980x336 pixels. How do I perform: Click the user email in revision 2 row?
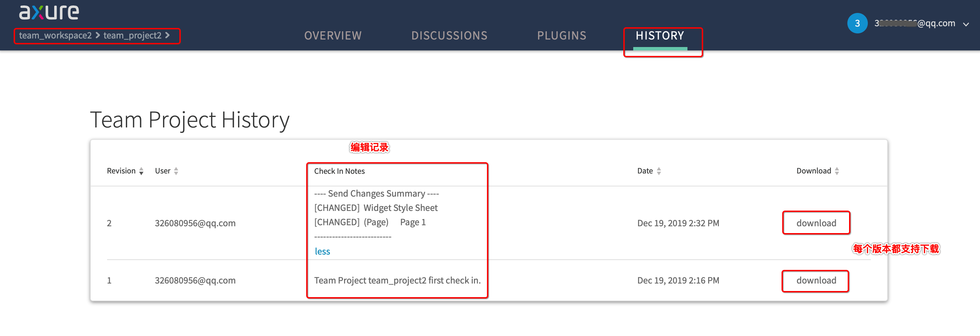(x=195, y=223)
